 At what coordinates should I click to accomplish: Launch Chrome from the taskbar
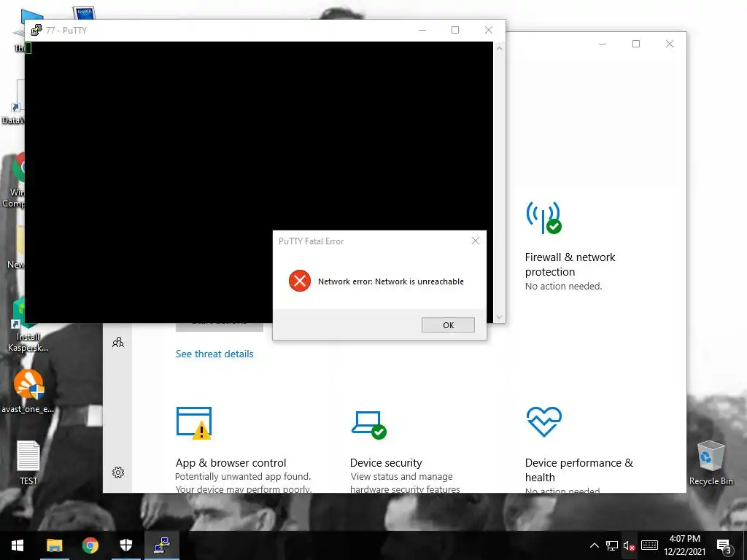[x=90, y=545]
